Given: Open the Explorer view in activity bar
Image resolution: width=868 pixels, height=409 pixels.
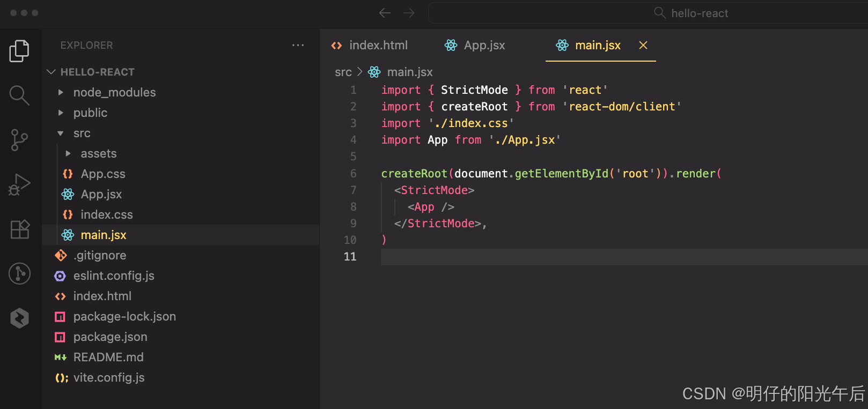Looking at the screenshot, I should [x=19, y=51].
